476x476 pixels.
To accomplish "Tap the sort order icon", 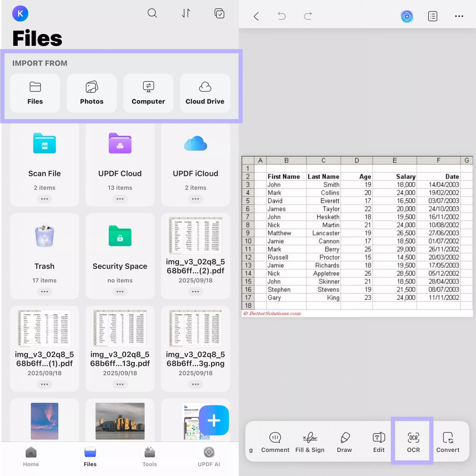I will (x=186, y=13).
